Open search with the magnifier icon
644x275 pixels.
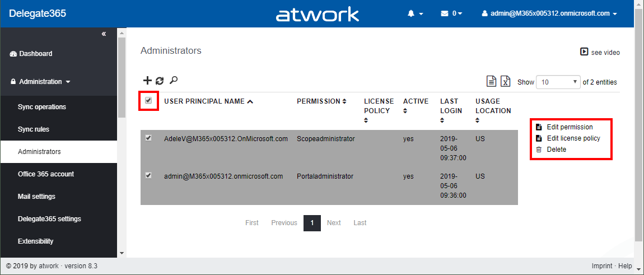[x=174, y=80]
